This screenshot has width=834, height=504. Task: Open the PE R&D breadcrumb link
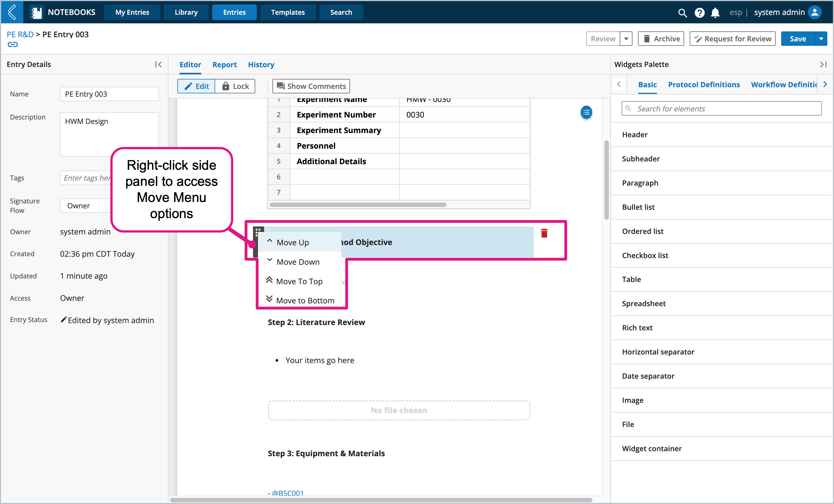click(x=20, y=34)
